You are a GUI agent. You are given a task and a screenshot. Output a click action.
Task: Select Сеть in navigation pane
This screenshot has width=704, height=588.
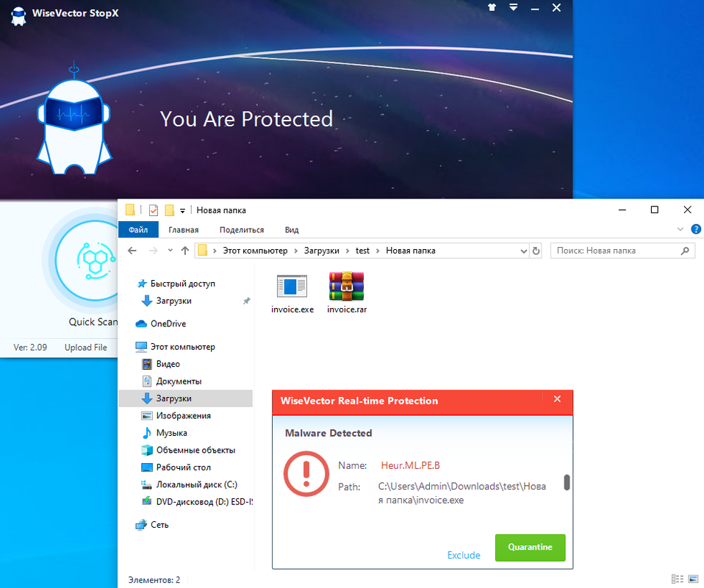pos(159,525)
